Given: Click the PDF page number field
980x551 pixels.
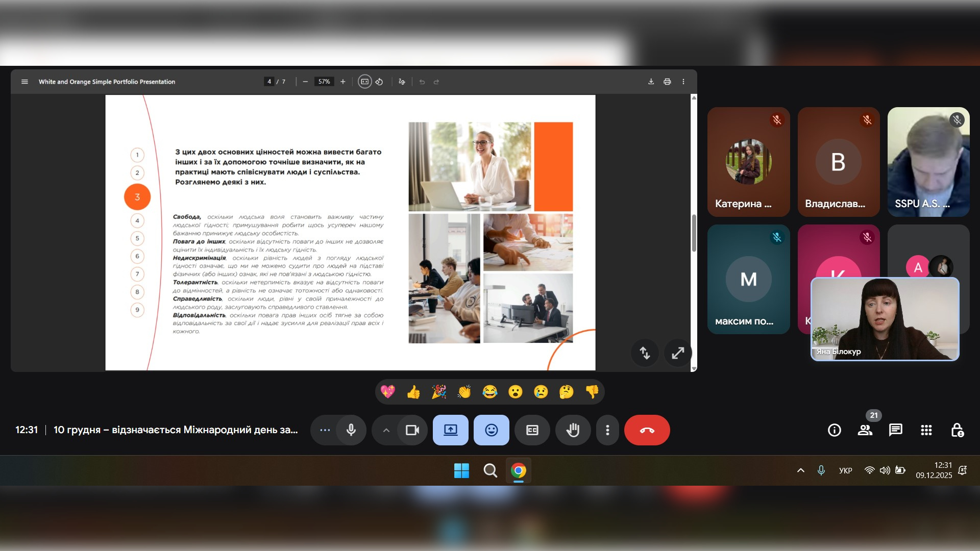Looking at the screenshot, I should pos(269,82).
